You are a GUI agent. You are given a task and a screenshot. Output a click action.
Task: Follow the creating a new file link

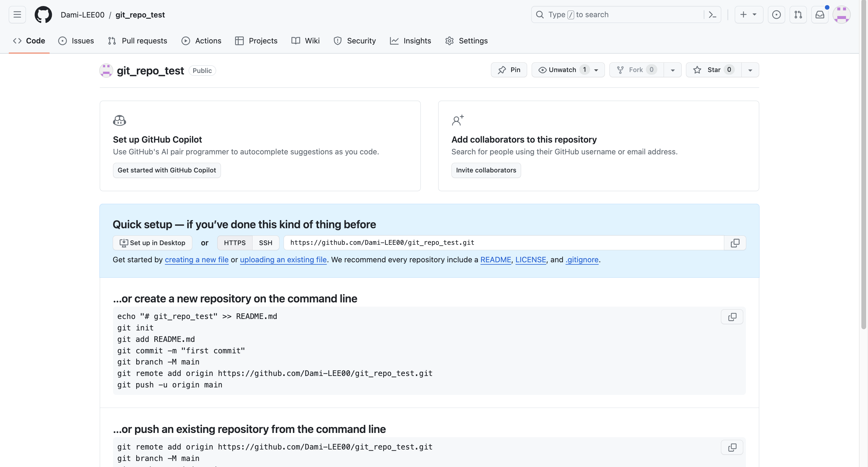(197, 260)
